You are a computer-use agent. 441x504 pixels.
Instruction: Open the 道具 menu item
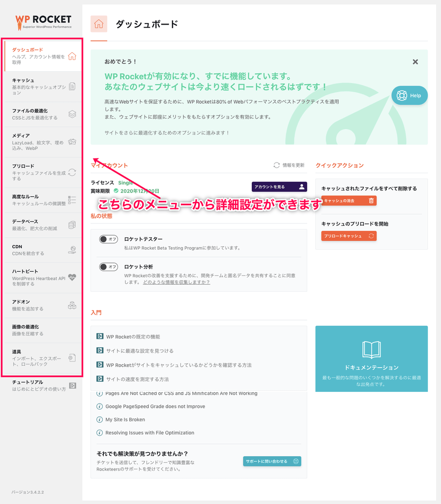(43, 358)
